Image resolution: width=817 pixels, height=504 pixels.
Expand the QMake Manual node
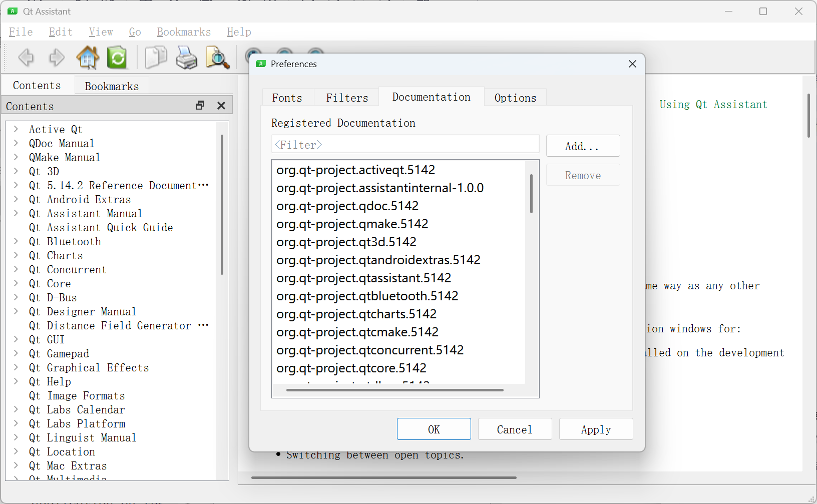click(x=16, y=157)
